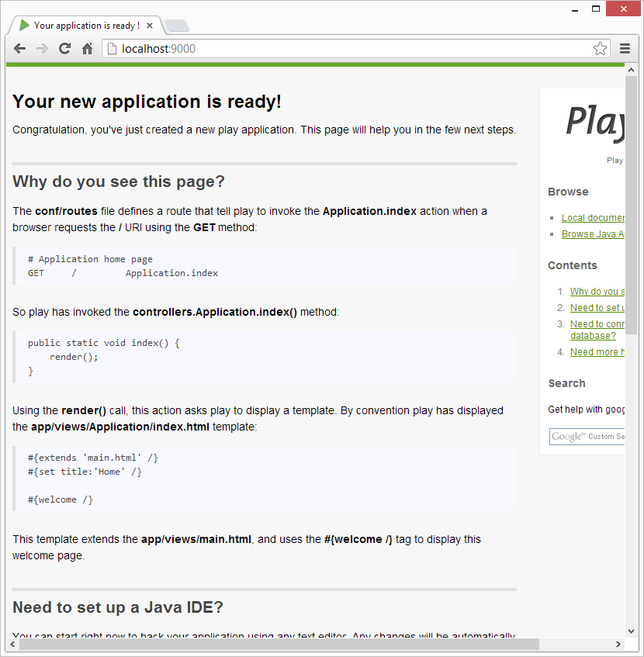Close the 'Your application is ready' tab
The width and height of the screenshot is (644, 657).
150,26
